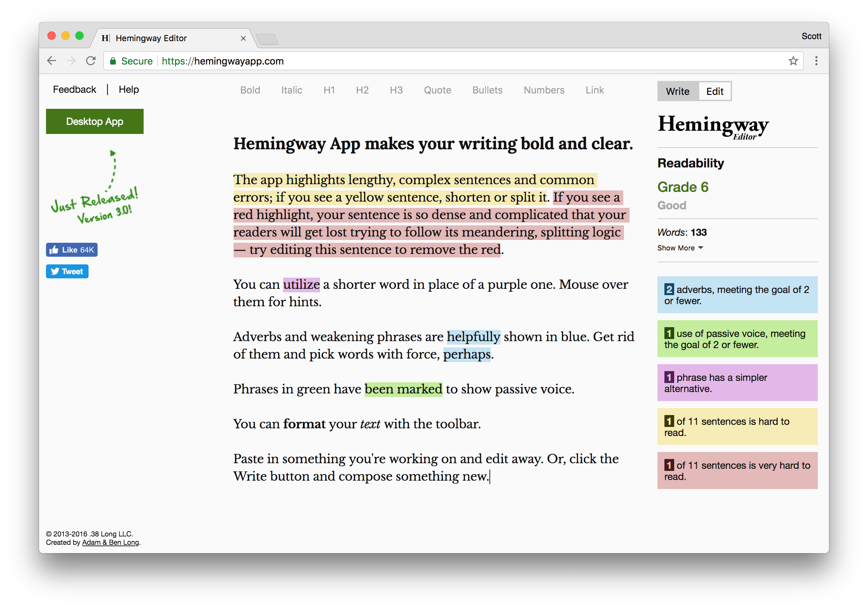Apply H3 heading style

396,90
